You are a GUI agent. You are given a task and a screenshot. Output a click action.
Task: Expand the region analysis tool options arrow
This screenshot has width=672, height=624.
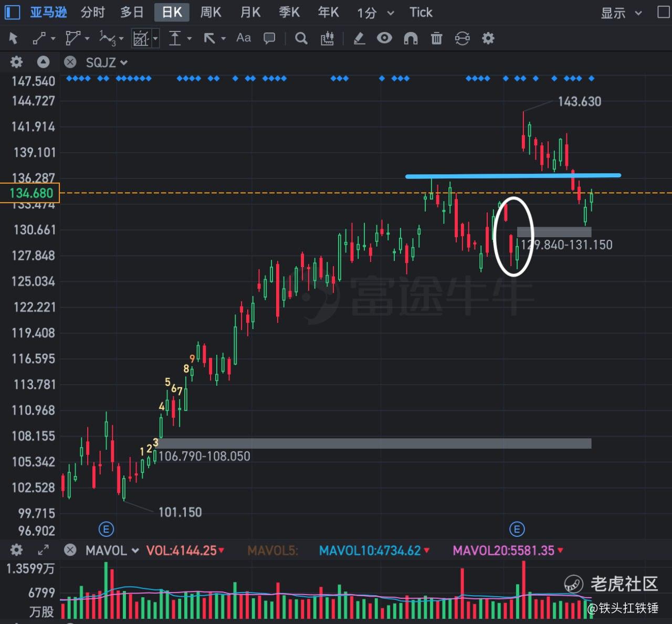155,38
